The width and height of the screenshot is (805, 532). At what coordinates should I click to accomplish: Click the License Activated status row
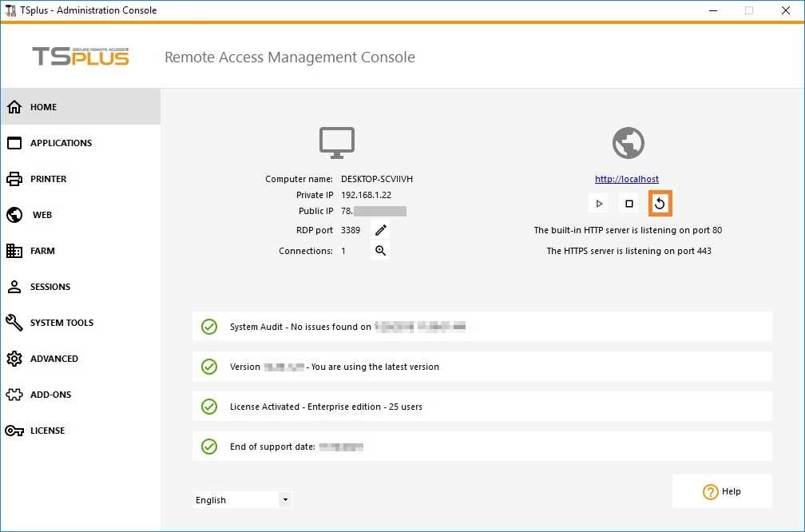coord(479,406)
